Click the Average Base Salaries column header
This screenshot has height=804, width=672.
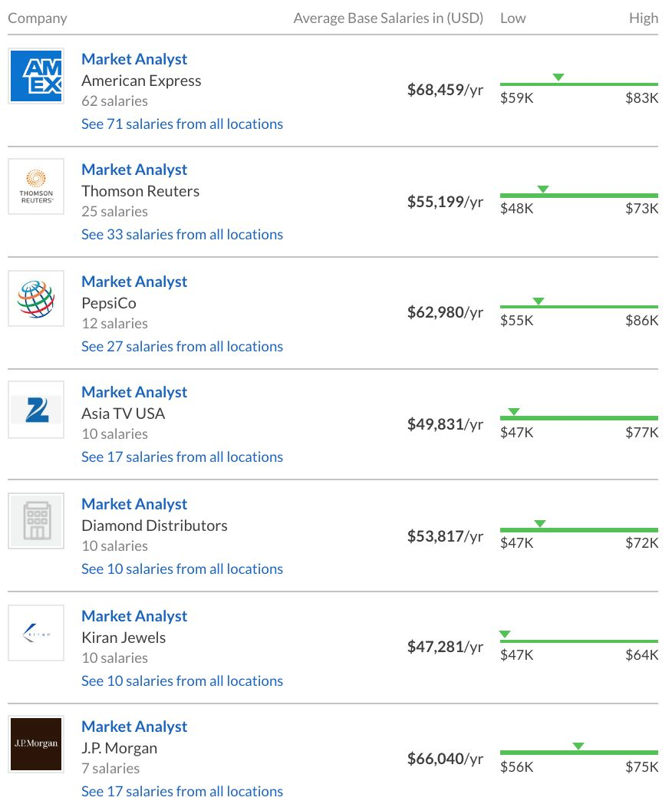click(x=388, y=18)
